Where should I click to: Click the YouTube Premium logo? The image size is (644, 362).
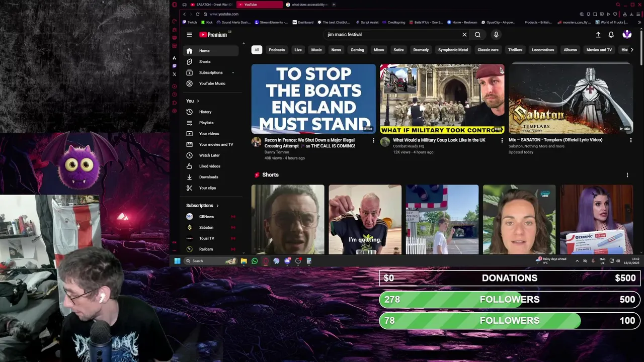coord(213,35)
